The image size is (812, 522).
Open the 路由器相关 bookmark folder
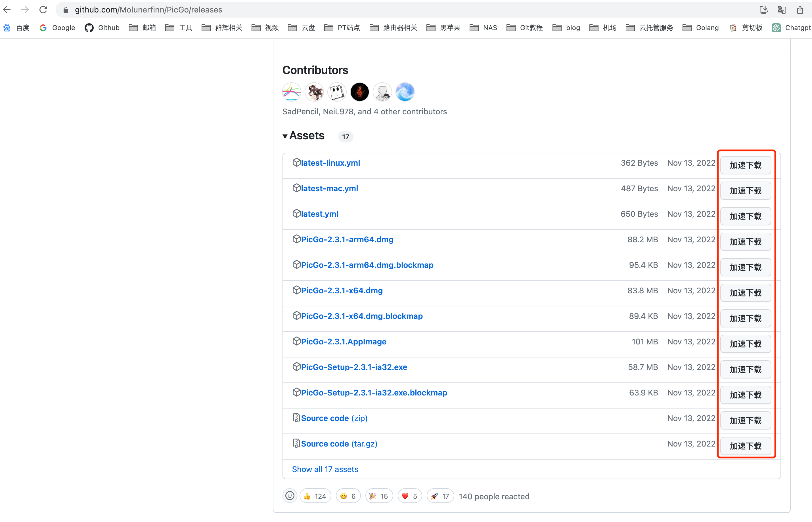click(394, 28)
